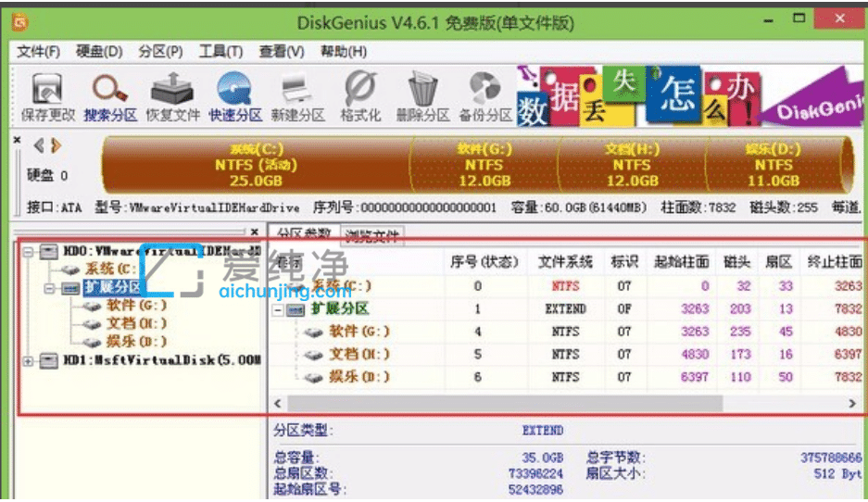The height and width of the screenshot is (502, 868).
Task: Click the EXTEND file system cell
Action: (x=565, y=308)
